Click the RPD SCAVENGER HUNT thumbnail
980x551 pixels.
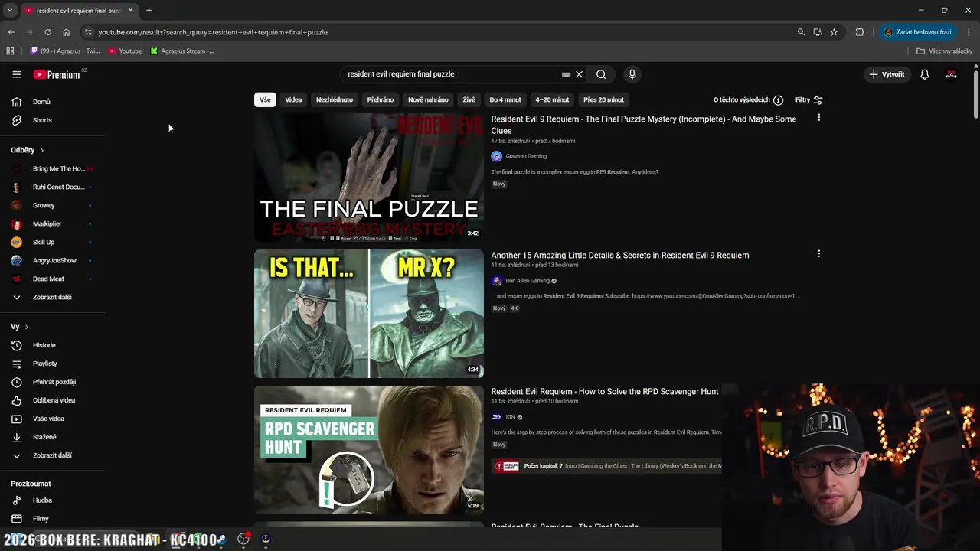point(369,450)
